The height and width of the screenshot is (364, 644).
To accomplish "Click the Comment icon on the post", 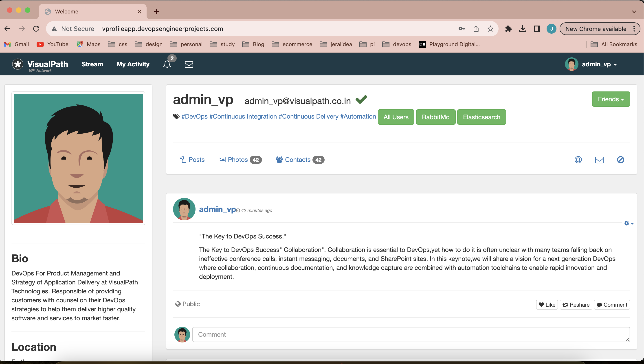I will click(612, 305).
